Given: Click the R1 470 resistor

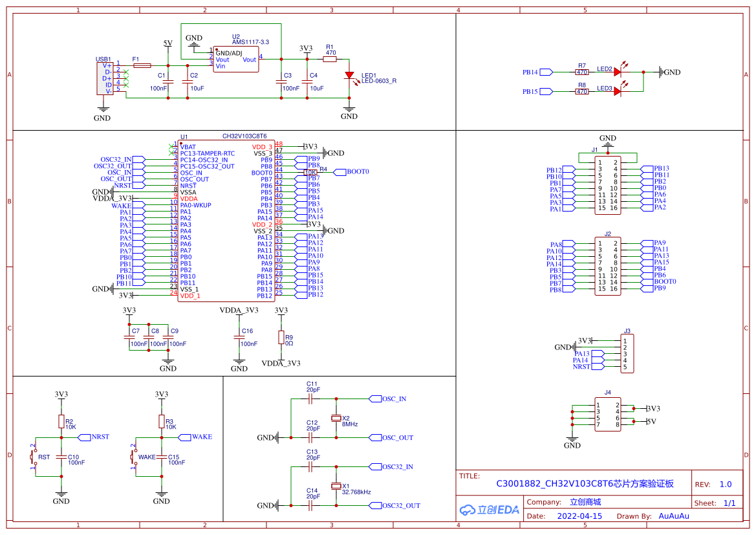Looking at the screenshot, I should click(x=330, y=59).
